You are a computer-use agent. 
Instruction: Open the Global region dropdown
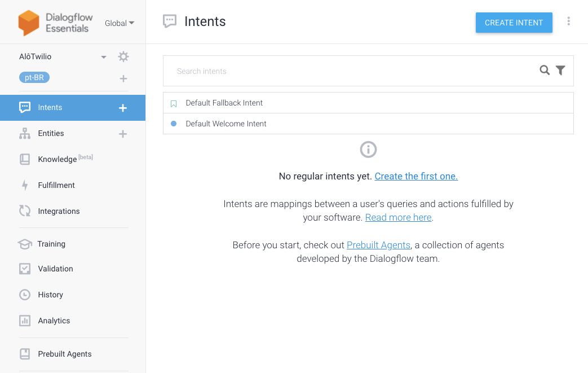tap(120, 23)
